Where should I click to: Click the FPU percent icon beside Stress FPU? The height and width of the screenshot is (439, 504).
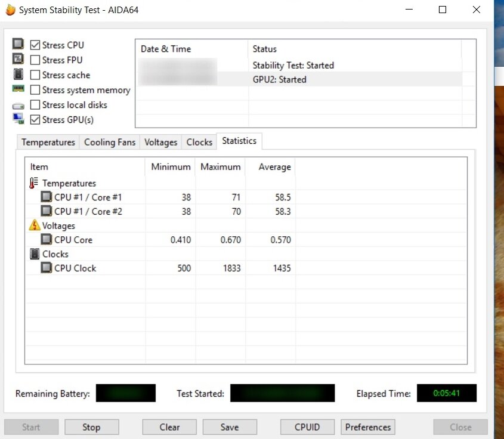click(18, 58)
